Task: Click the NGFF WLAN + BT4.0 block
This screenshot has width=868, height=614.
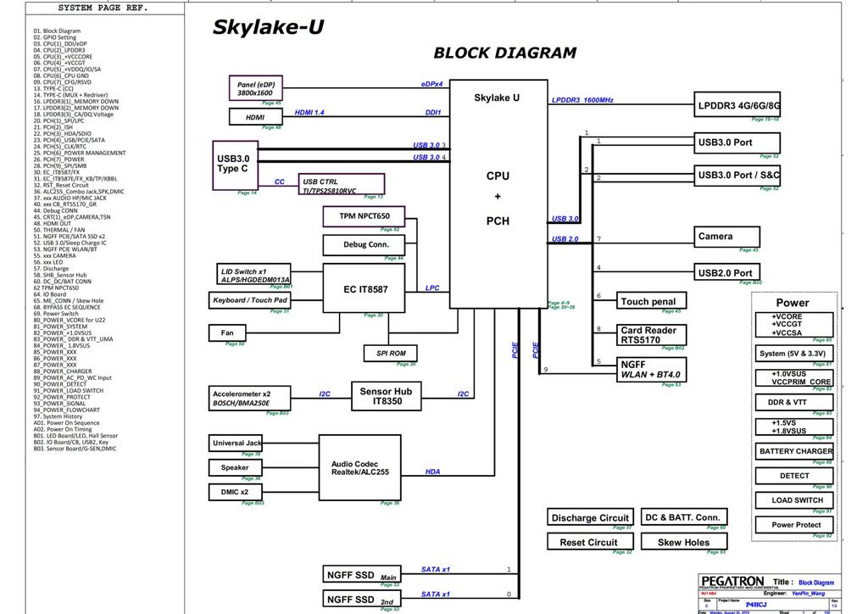Action: coord(651,370)
